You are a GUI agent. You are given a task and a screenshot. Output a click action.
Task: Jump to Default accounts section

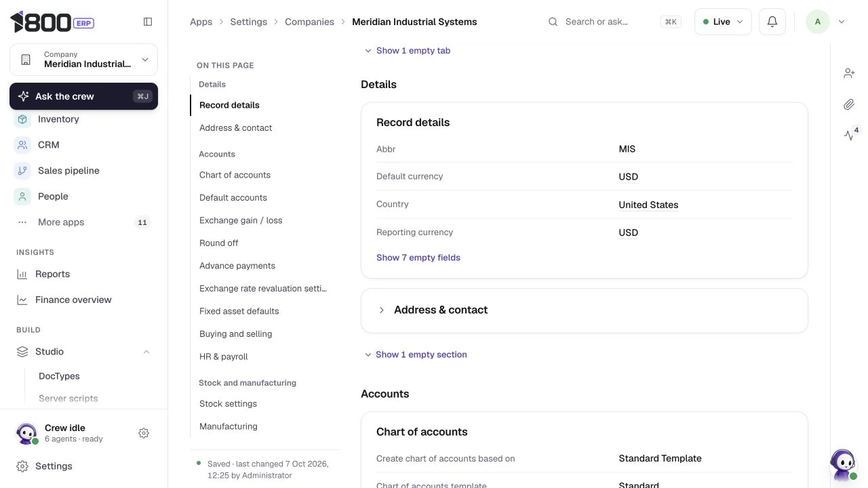click(233, 198)
